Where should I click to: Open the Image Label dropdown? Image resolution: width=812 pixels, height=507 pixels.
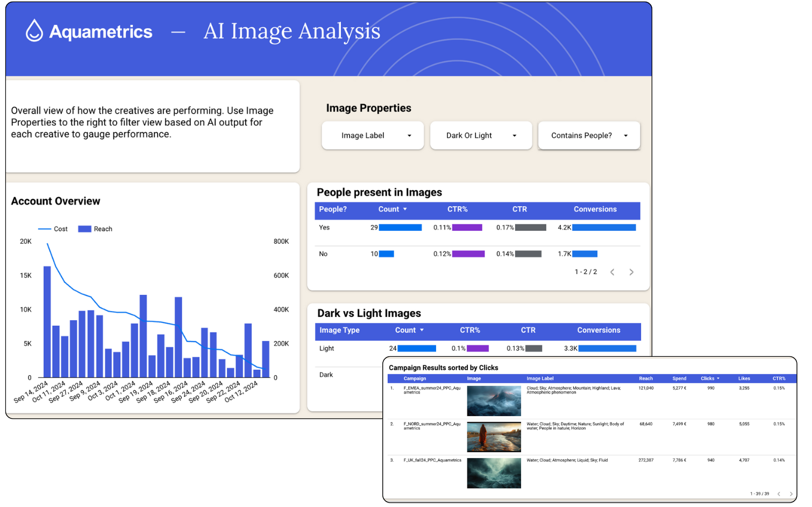pos(373,136)
